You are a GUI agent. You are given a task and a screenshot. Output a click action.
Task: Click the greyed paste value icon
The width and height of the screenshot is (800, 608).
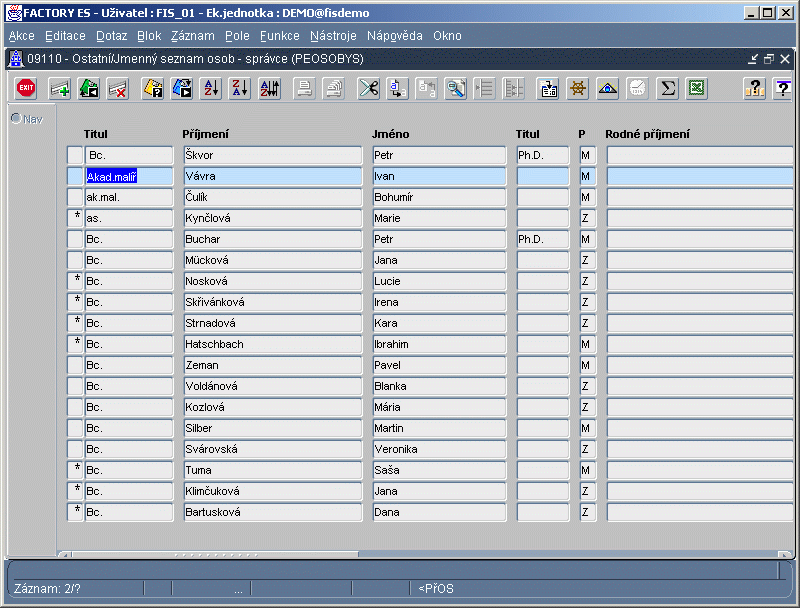click(427, 88)
